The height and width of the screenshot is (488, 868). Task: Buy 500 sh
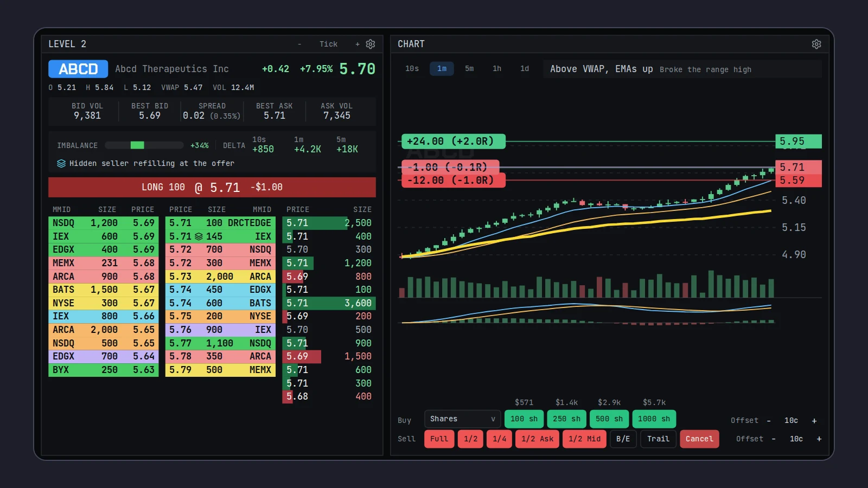pyautogui.click(x=609, y=419)
